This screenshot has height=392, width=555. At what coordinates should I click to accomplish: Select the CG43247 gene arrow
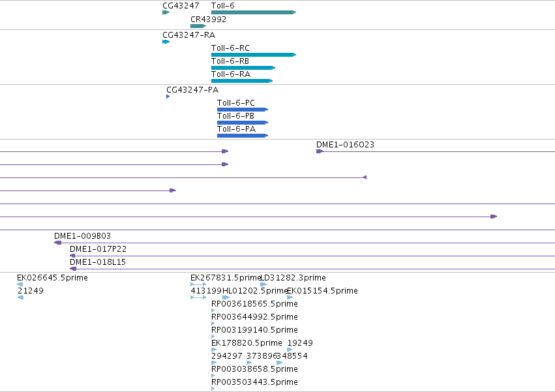(x=166, y=12)
